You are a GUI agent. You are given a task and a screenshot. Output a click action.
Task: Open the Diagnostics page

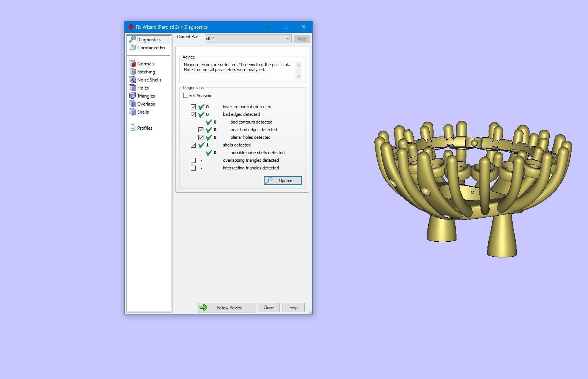click(x=149, y=40)
